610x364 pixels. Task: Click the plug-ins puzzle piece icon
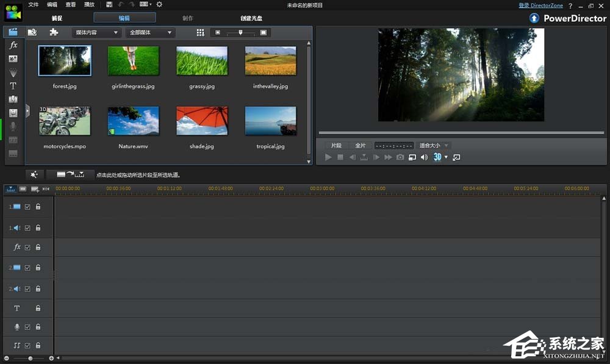[x=54, y=32]
